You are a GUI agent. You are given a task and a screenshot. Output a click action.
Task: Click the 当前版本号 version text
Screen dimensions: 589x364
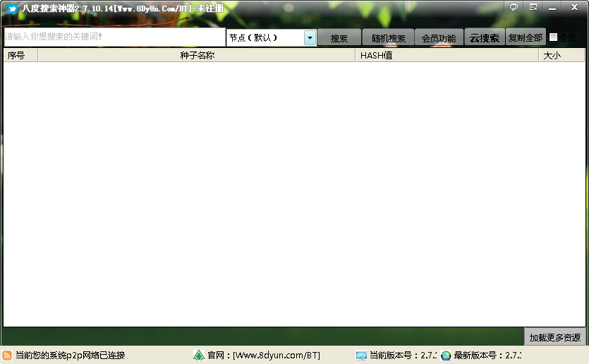coord(403,356)
